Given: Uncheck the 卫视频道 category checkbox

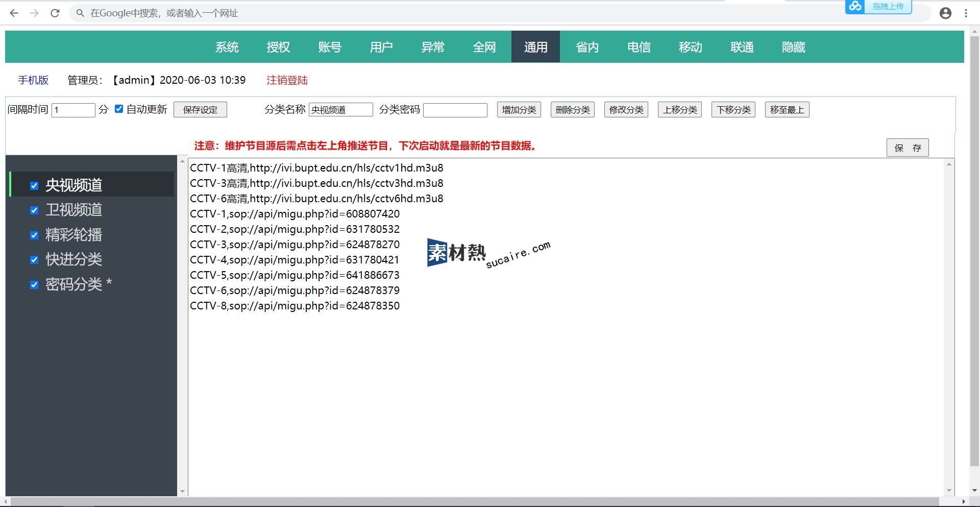Looking at the screenshot, I should (34, 210).
